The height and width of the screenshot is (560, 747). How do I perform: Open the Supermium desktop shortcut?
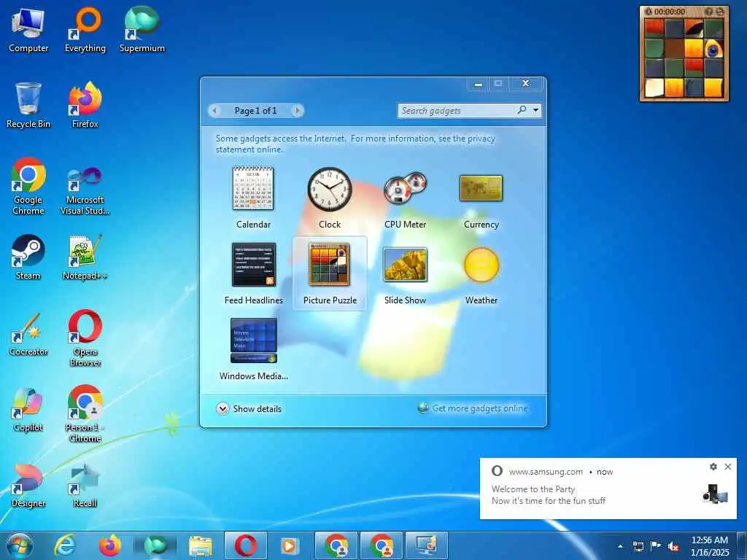tap(142, 29)
